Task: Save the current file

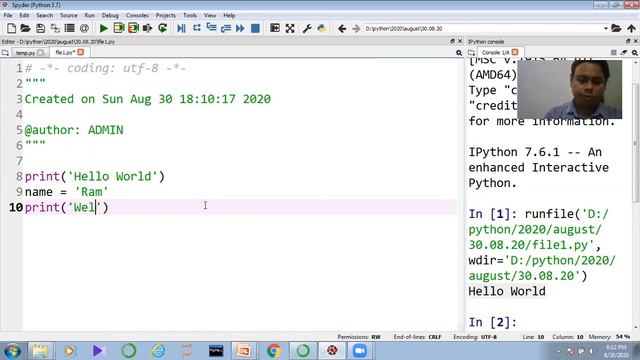Action: click(x=40, y=28)
